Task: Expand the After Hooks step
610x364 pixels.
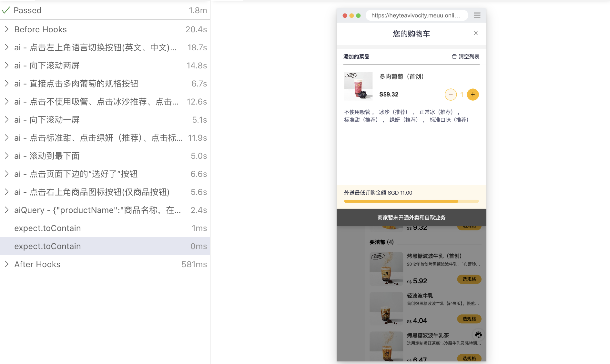Action: coord(7,264)
